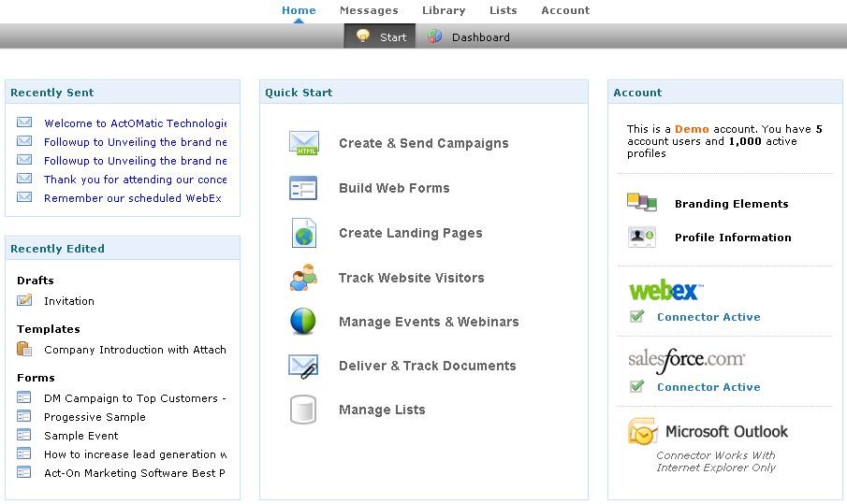The width and height of the screenshot is (847, 504).
Task: Open the Messages menu
Action: pyautogui.click(x=369, y=10)
